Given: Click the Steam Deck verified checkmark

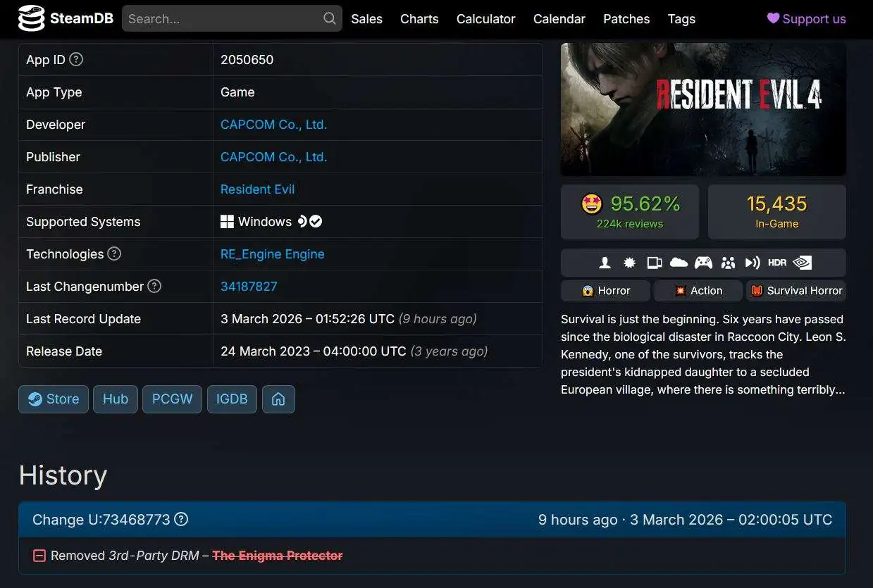Looking at the screenshot, I should point(316,221).
